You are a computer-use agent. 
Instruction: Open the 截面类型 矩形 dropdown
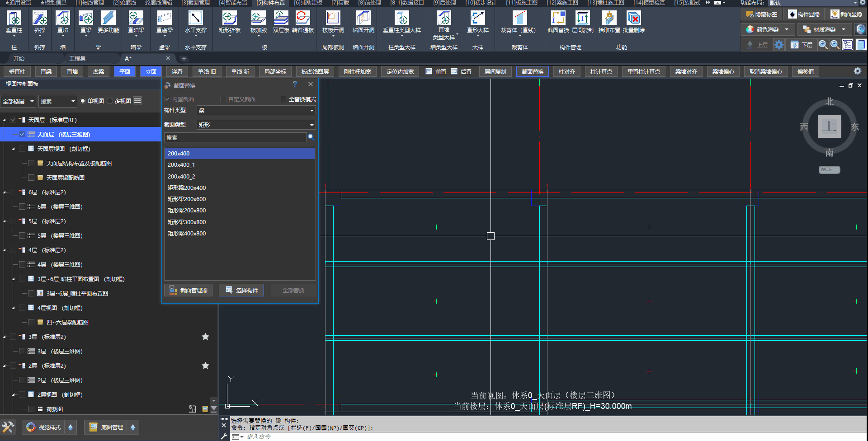[256, 125]
